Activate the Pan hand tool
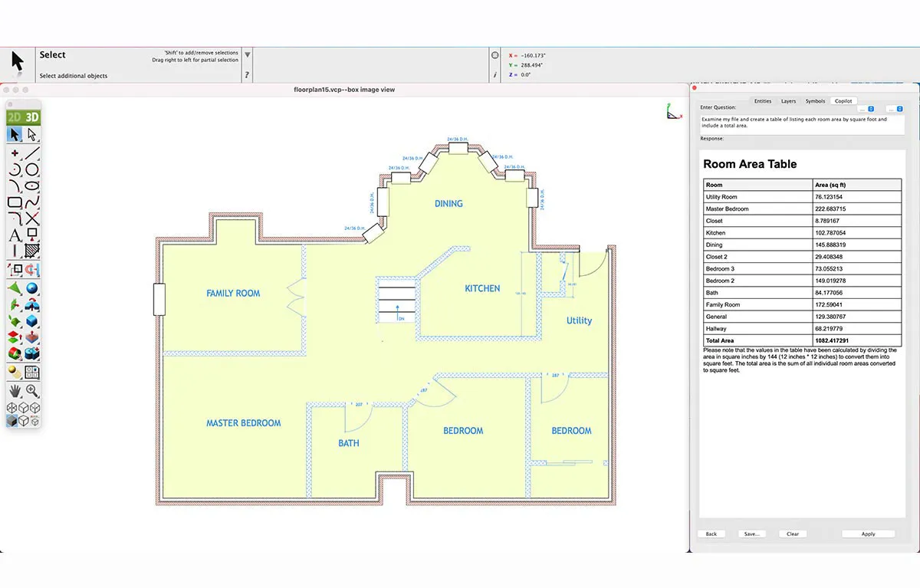This screenshot has width=920, height=588. tap(13, 391)
